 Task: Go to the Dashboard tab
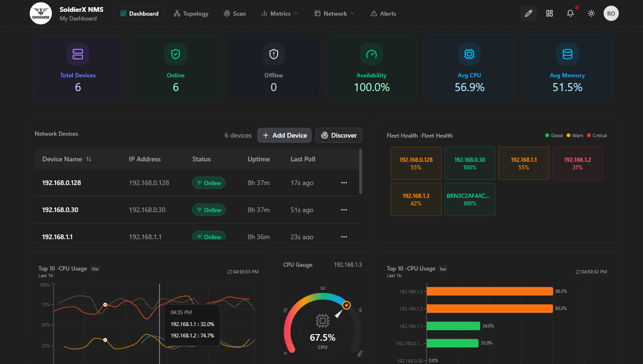[x=139, y=13]
